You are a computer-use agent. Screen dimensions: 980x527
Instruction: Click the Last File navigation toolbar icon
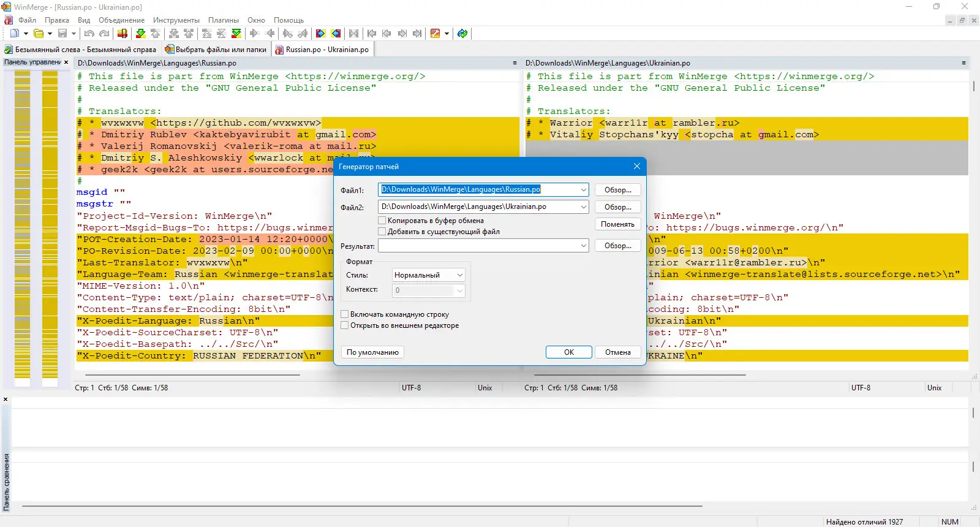[x=417, y=34]
